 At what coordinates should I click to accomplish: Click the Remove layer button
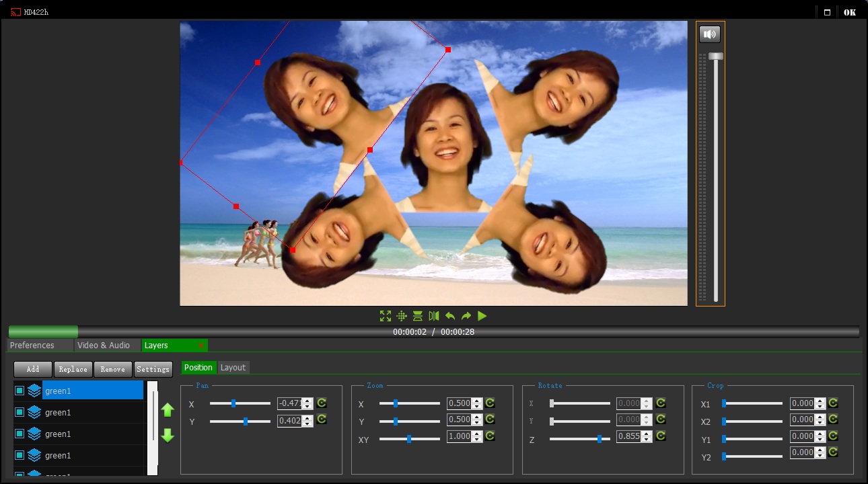(x=112, y=369)
